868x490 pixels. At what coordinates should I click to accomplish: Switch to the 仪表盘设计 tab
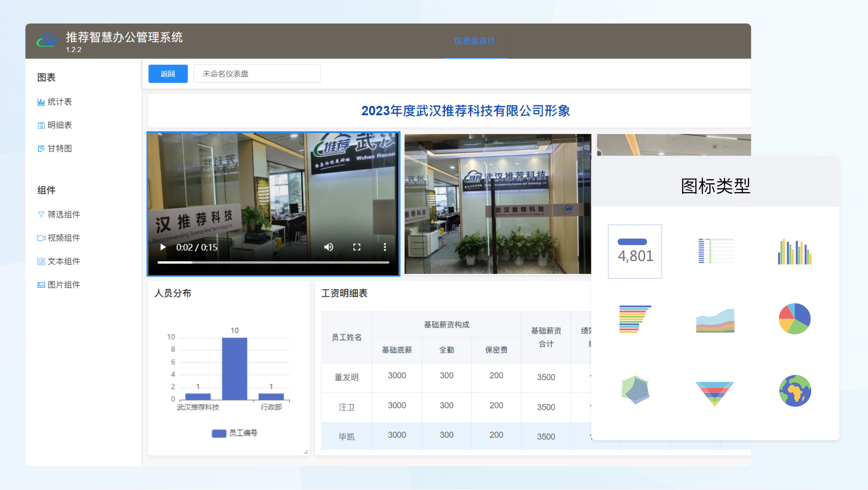[474, 41]
